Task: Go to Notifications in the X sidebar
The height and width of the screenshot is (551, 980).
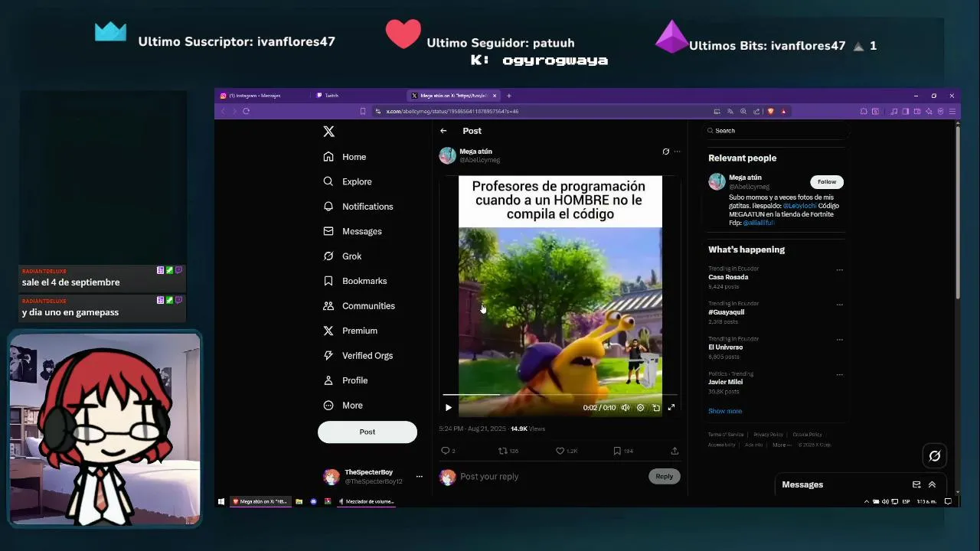Action: (358, 207)
